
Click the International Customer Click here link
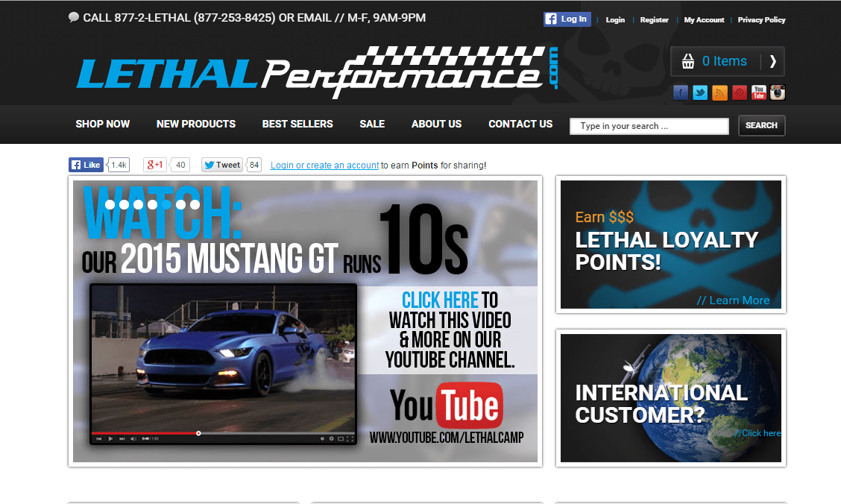click(757, 433)
